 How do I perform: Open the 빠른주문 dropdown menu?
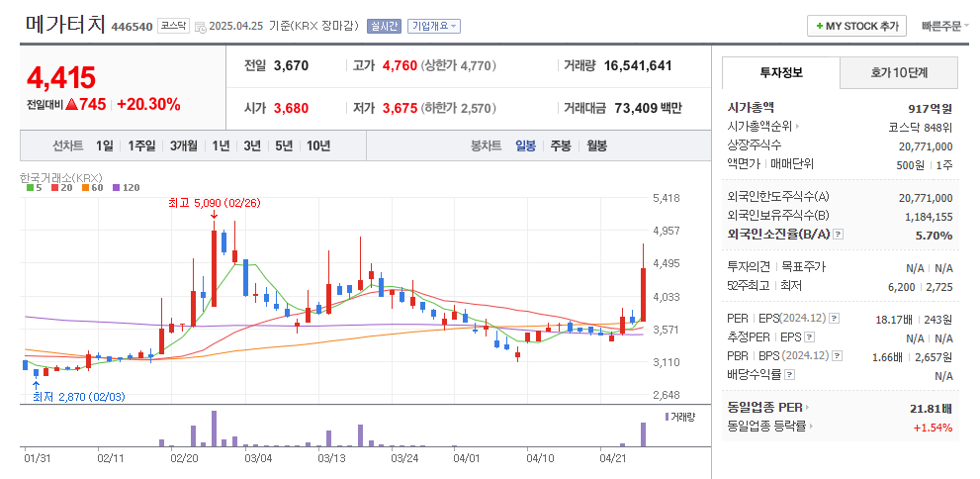point(945,27)
